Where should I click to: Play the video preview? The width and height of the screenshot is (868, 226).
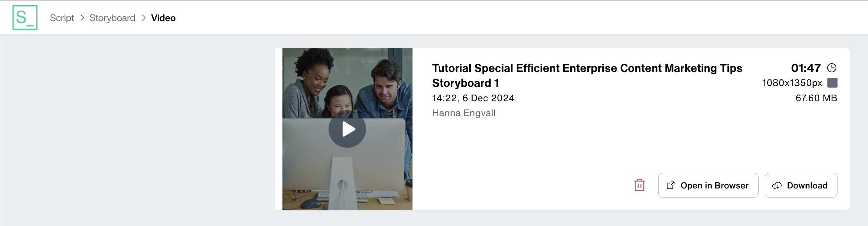click(x=347, y=129)
